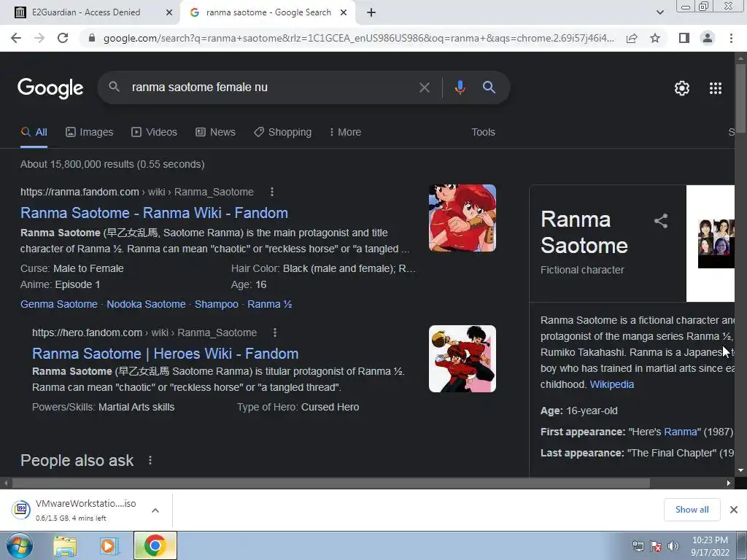The image size is (747, 560).
Task: Open Google quick settings gear
Action: point(682,88)
